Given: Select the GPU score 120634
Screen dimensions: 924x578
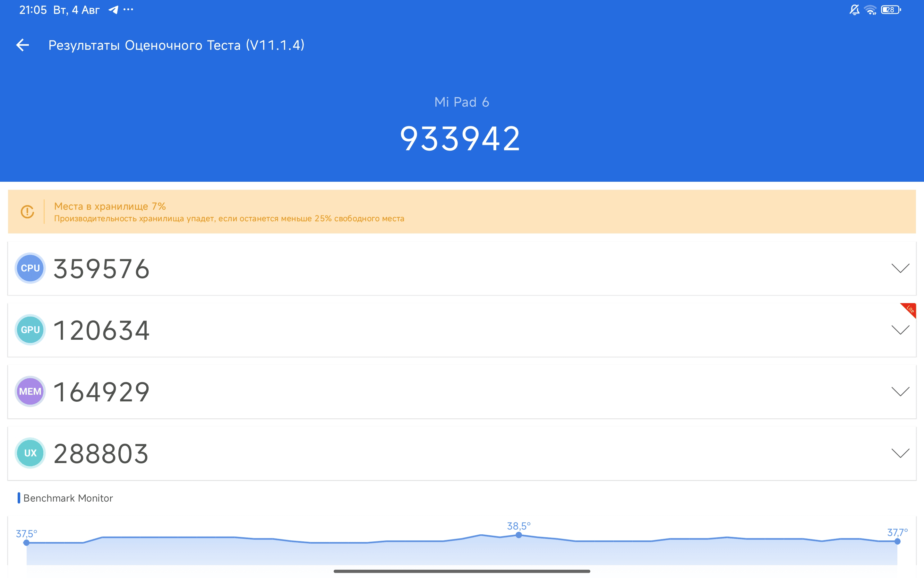Looking at the screenshot, I should tap(101, 330).
